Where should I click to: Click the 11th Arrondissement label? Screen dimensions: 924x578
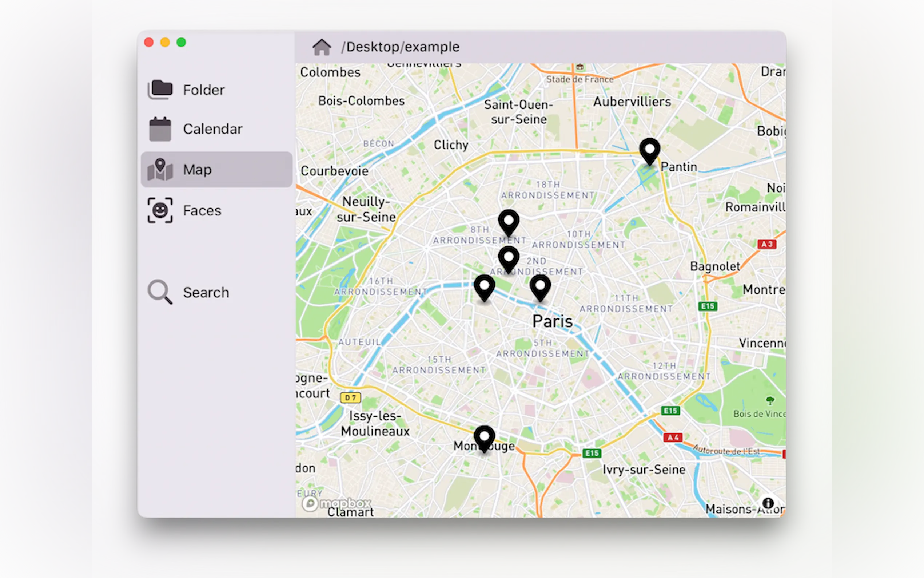[x=626, y=304]
